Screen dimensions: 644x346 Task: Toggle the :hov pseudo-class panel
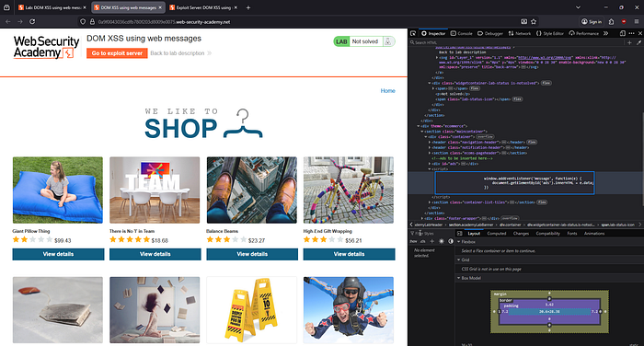(414, 241)
